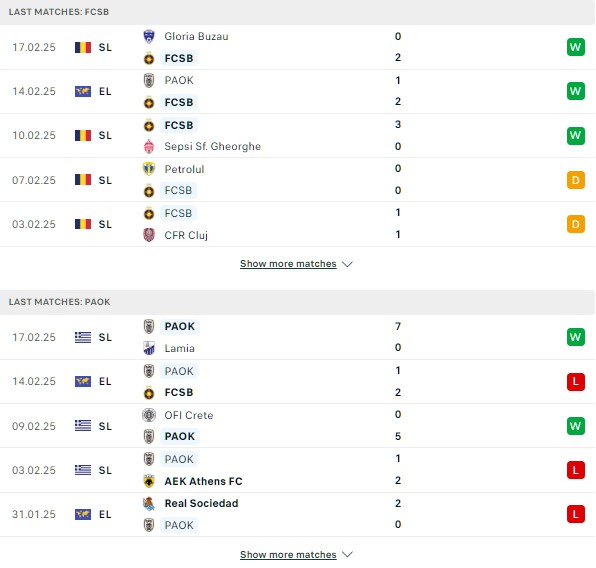Click the red L badge on the Real Sociedad match
596x568 pixels.
(x=575, y=514)
